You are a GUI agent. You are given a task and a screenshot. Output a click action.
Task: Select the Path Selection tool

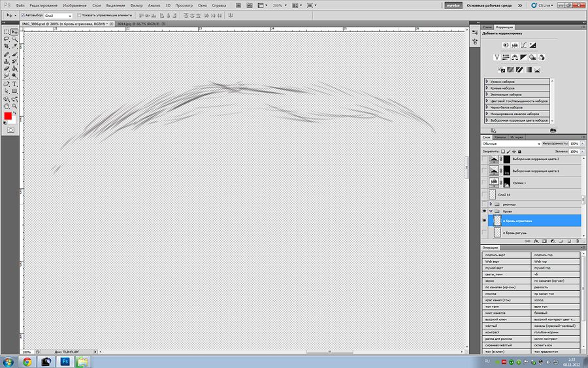pyautogui.click(x=7, y=91)
